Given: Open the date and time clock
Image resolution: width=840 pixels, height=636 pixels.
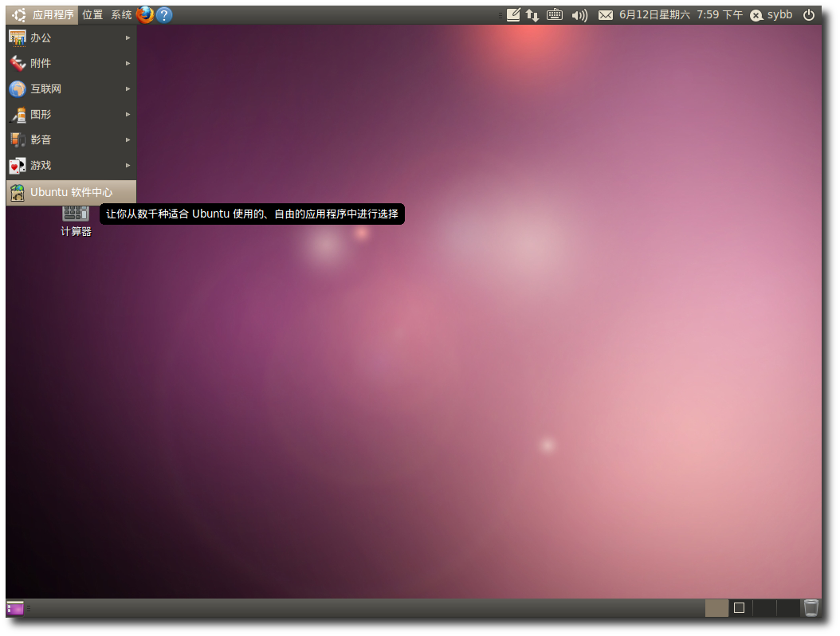Looking at the screenshot, I should (x=681, y=15).
